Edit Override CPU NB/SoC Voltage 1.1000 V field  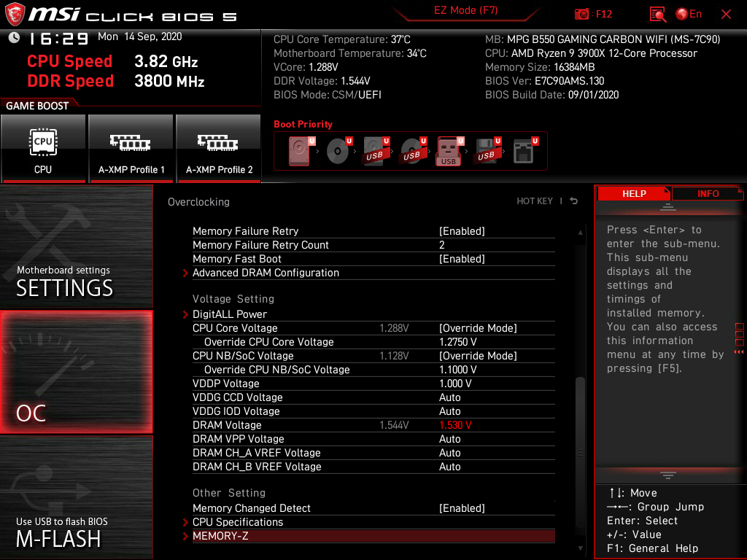pyautogui.click(x=458, y=370)
